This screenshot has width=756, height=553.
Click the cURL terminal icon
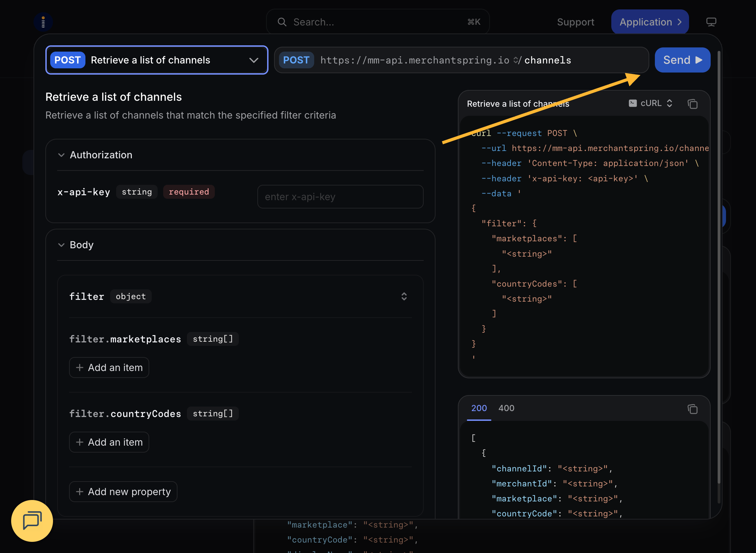633,103
